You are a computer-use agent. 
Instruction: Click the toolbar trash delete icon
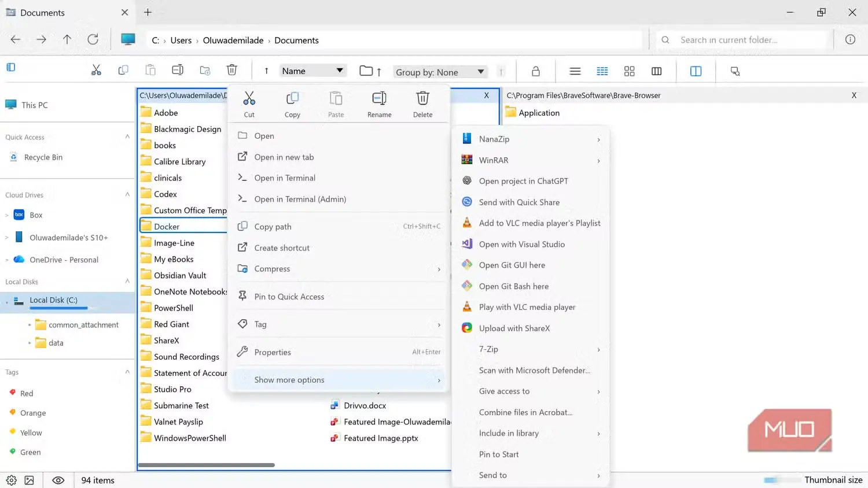[x=231, y=70]
